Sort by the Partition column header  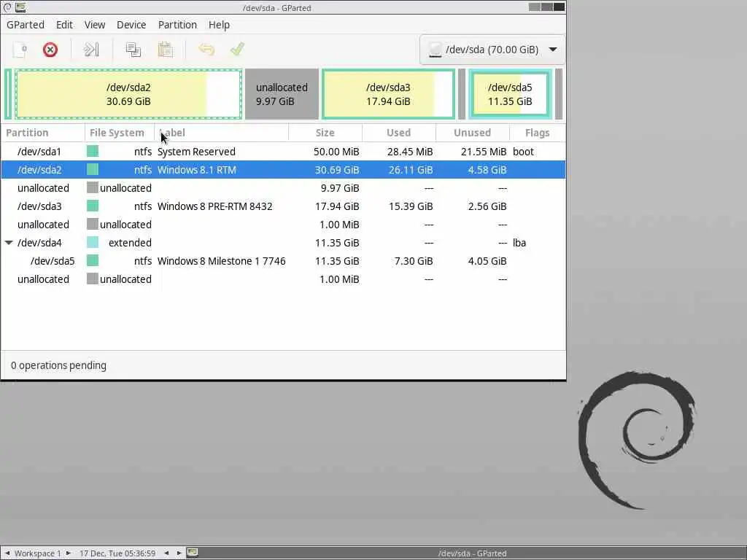coord(43,133)
